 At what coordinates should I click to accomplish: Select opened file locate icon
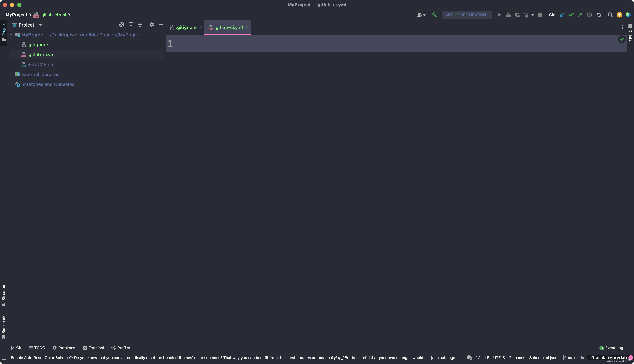(x=122, y=25)
